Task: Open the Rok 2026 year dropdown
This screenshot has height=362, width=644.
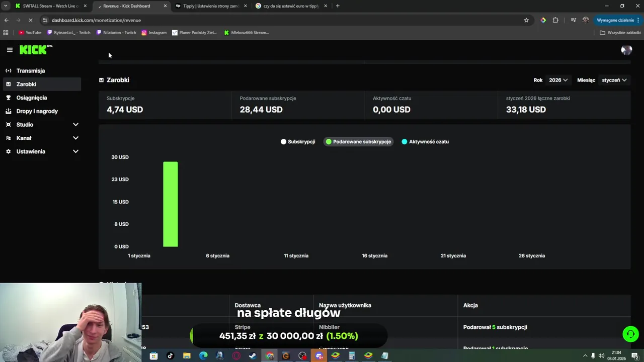Action: click(x=558, y=80)
